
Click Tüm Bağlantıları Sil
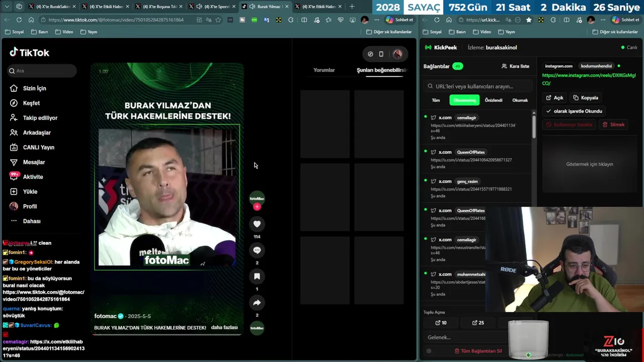click(478, 351)
